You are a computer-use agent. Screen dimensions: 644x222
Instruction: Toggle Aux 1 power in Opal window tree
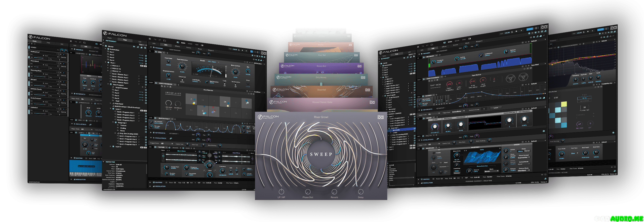click(x=146, y=56)
